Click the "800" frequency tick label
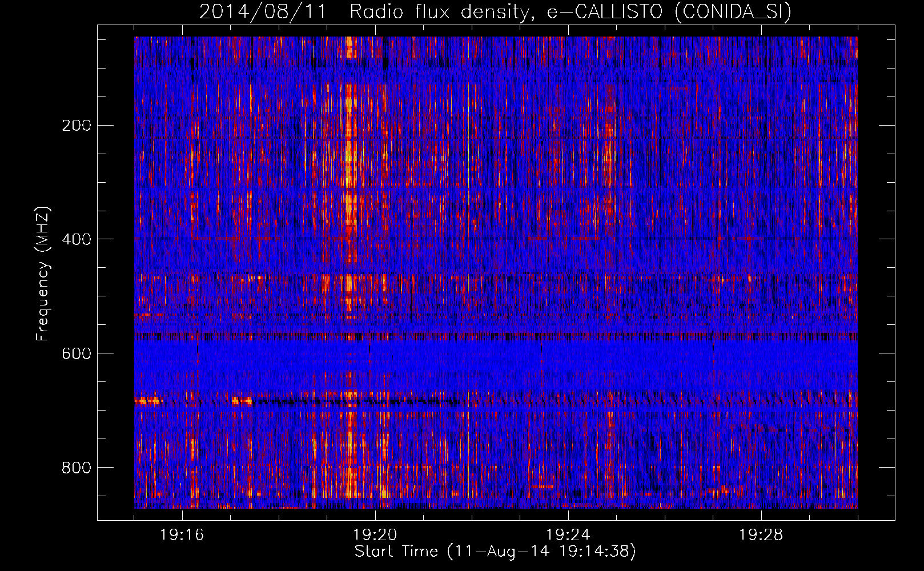The width and height of the screenshot is (924, 571). coord(77,468)
